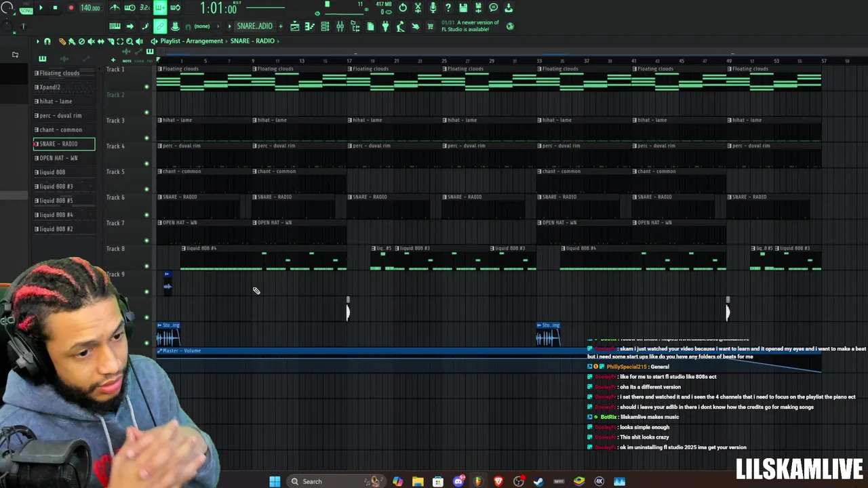Toggle the 3-2-1 recording countdown
The width and height of the screenshot is (868, 488).
[144, 7]
